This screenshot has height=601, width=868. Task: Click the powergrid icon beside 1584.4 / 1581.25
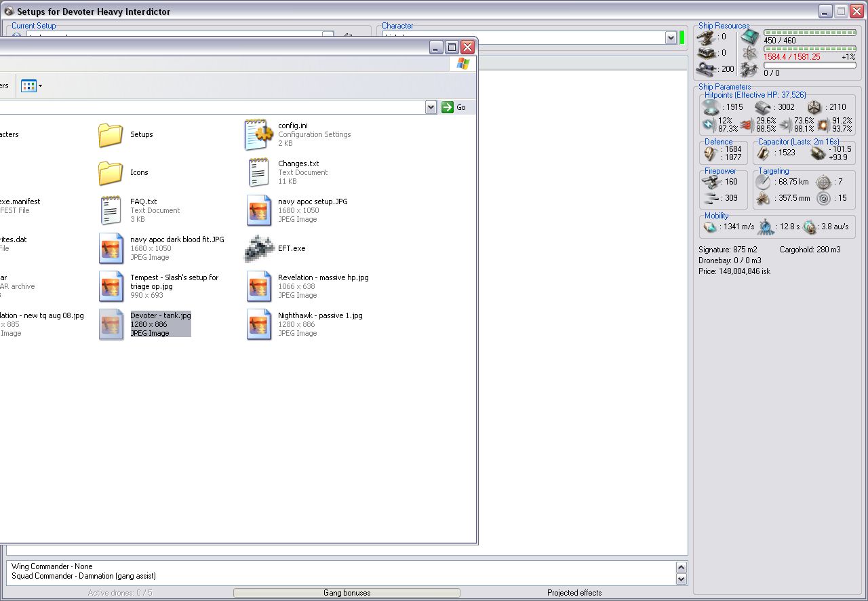point(749,53)
